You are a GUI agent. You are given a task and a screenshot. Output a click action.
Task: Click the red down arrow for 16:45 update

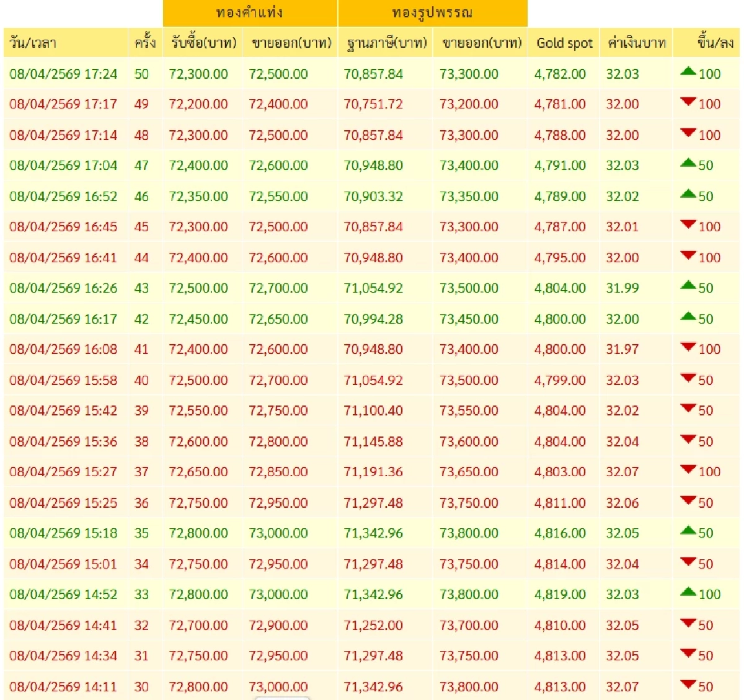tap(688, 225)
